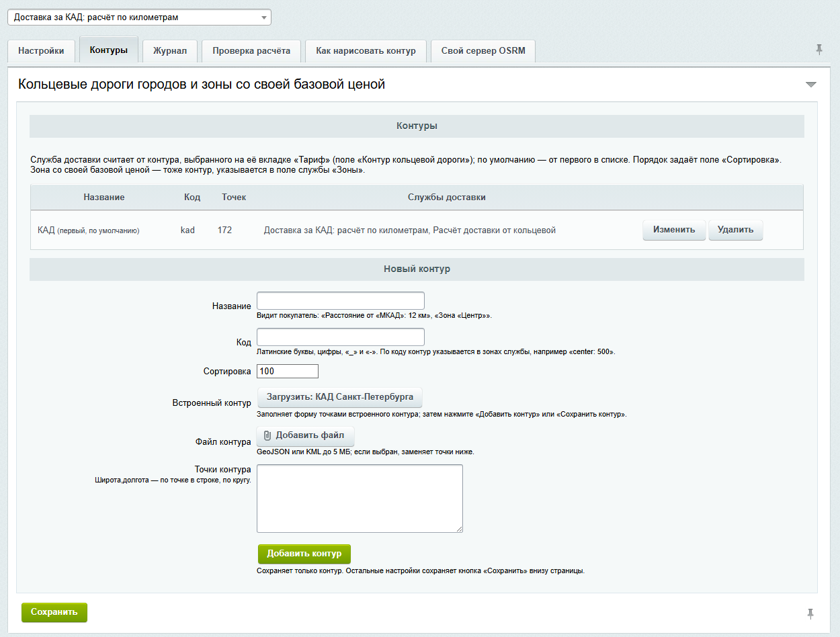This screenshot has width=840, height=637.
Task: Click the pin icon beside the tab row
Action: point(818,49)
